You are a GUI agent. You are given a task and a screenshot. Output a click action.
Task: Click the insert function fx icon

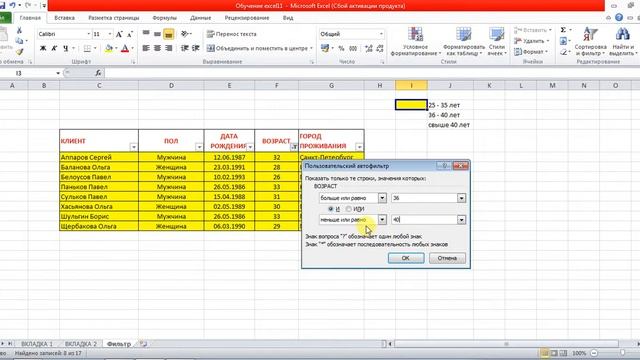[x=98, y=73]
